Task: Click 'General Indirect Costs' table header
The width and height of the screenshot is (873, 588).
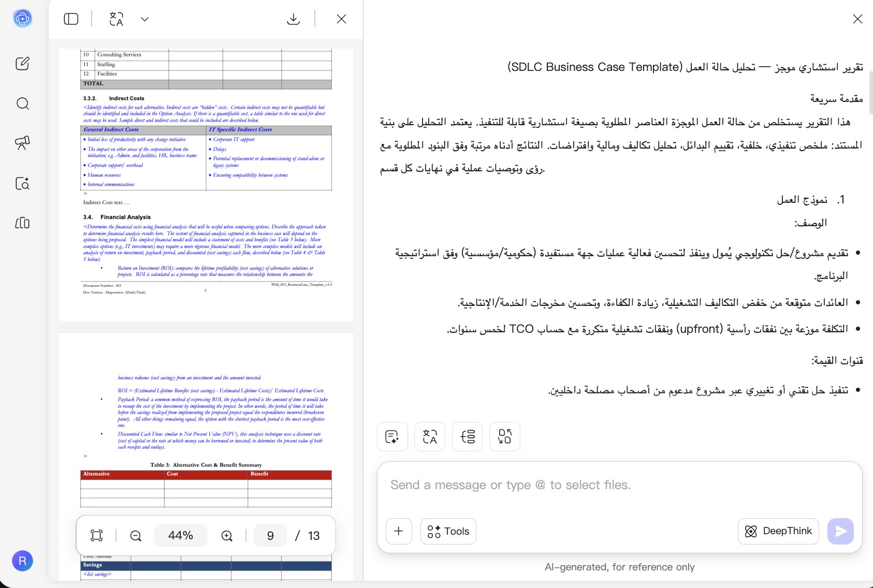Action: point(143,130)
